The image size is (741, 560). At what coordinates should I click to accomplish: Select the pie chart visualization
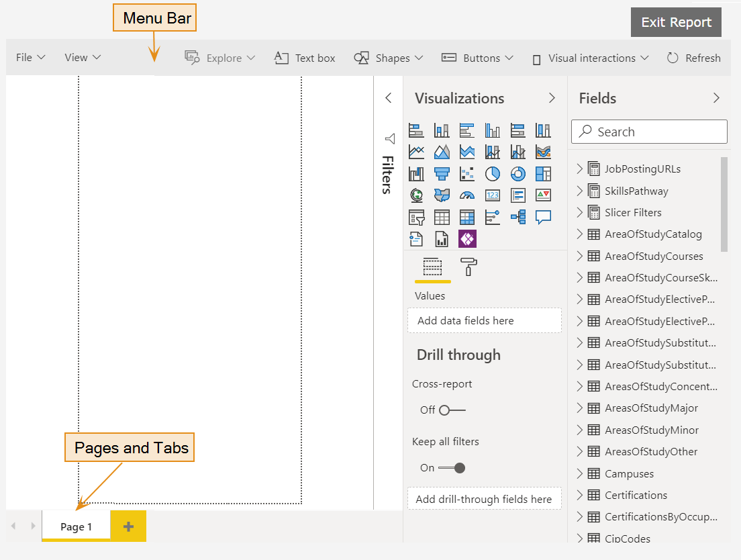coord(492,174)
